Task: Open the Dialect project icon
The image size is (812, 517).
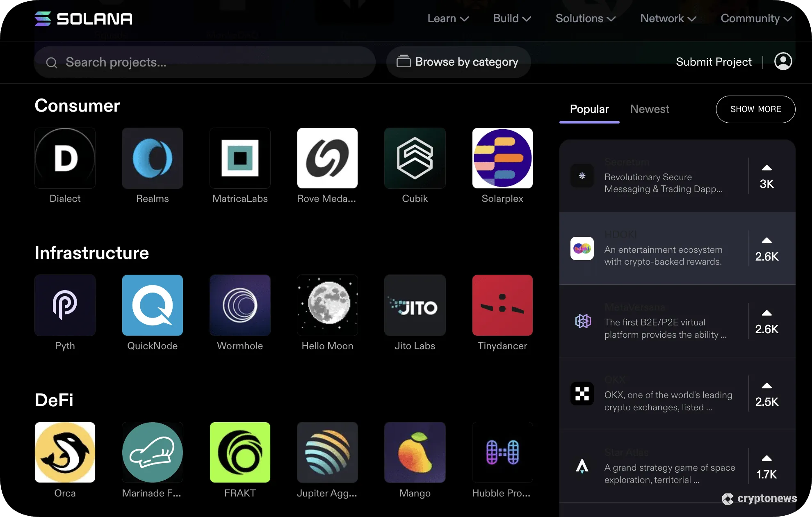Action: [x=65, y=158]
